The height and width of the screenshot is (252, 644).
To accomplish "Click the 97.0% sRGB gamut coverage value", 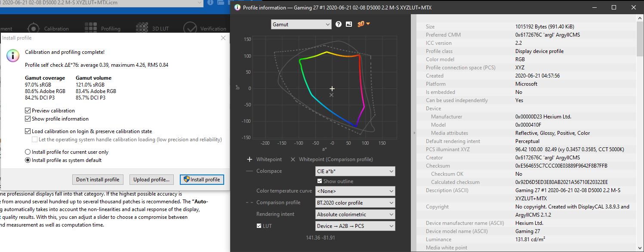I will point(38,85).
